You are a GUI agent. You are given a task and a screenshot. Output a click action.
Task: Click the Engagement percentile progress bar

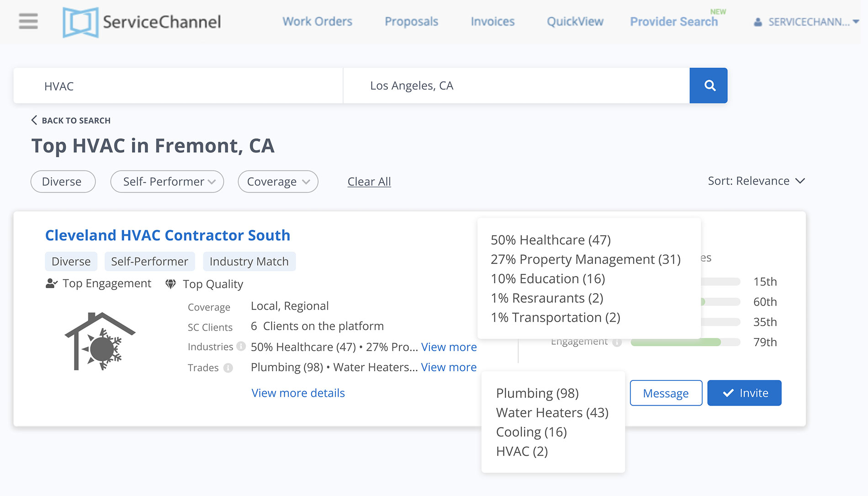[x=685, y=342]
